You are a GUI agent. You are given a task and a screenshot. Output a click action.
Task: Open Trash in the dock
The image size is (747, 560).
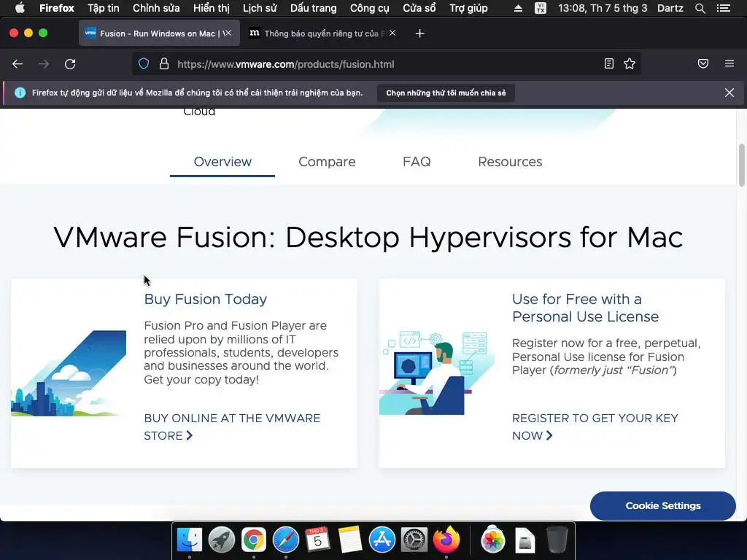[557, 540]
